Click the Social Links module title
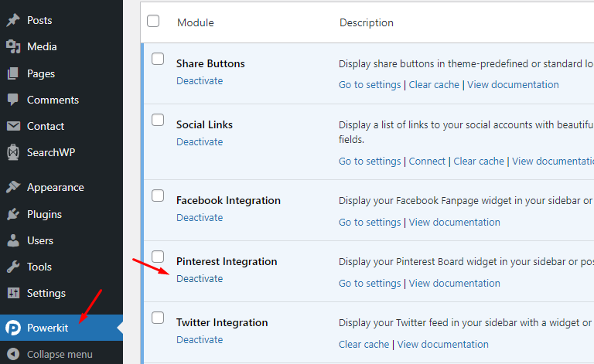This screenshot has height=364, width=594. point(204,124)
